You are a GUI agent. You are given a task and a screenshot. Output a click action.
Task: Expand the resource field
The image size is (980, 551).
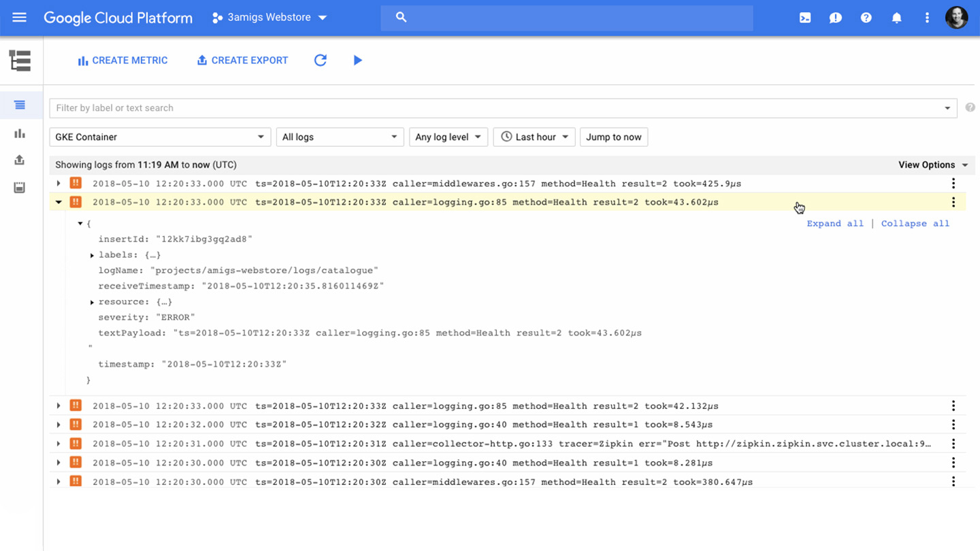[92, 302]
